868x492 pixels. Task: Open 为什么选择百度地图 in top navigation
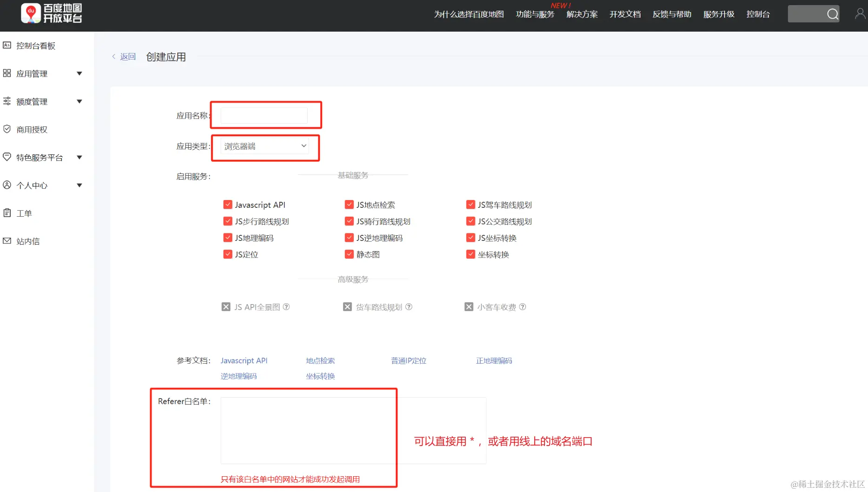tap(469, 14)
